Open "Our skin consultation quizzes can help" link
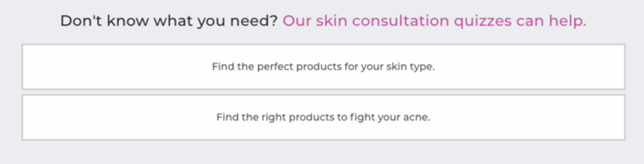Image resolution: width=644 pixels, height=164 pixels. pos(434,21)
